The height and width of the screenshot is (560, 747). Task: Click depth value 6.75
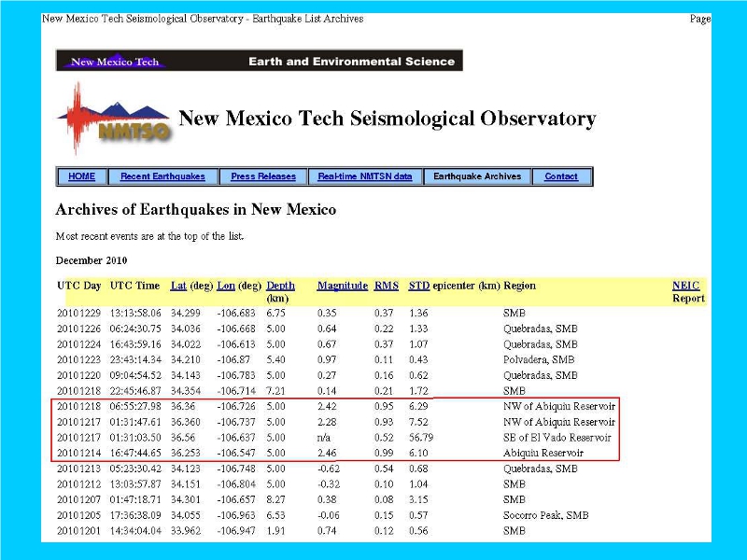[x=275, y=314]
